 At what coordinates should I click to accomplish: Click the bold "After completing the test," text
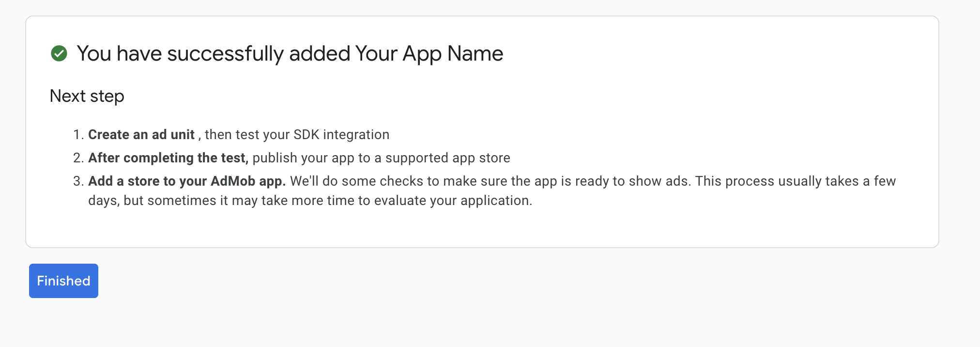click(x=168, y=158)
